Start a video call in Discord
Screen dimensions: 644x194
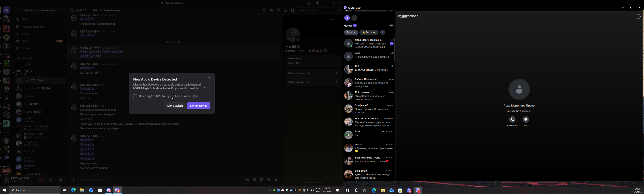pyautogui.click(x=271, y=10)
